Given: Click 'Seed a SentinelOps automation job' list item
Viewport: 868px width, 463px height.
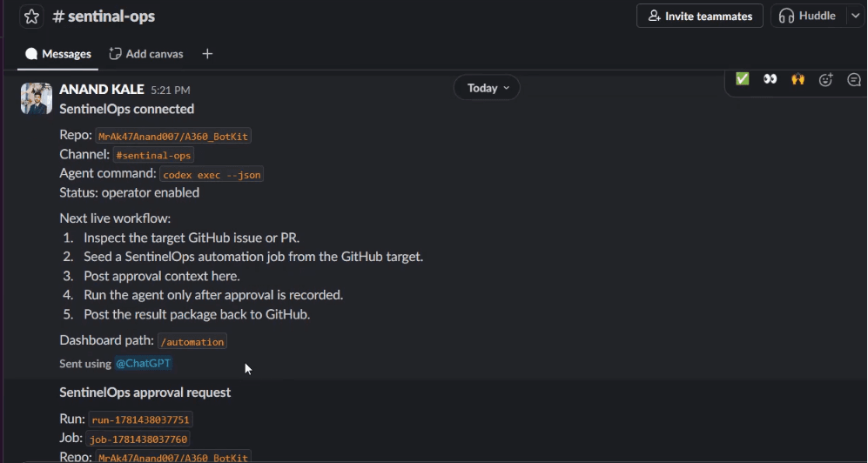Looking at the screenshot, I should (253, 257).
